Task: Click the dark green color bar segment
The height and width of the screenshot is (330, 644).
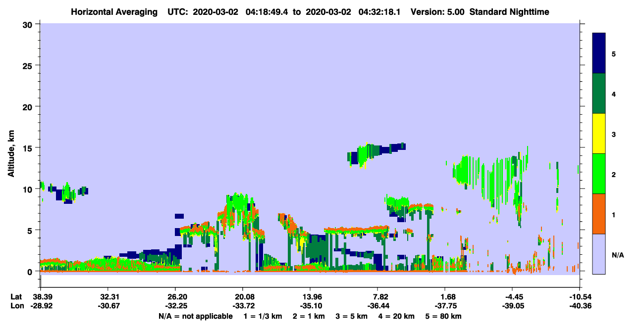Action: [x=599, y=94]
